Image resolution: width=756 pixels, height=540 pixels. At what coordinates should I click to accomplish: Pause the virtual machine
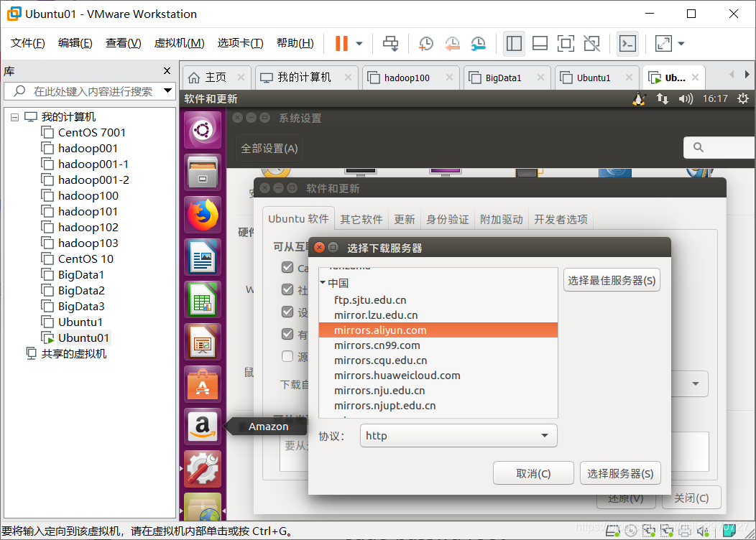coord(341,43)
